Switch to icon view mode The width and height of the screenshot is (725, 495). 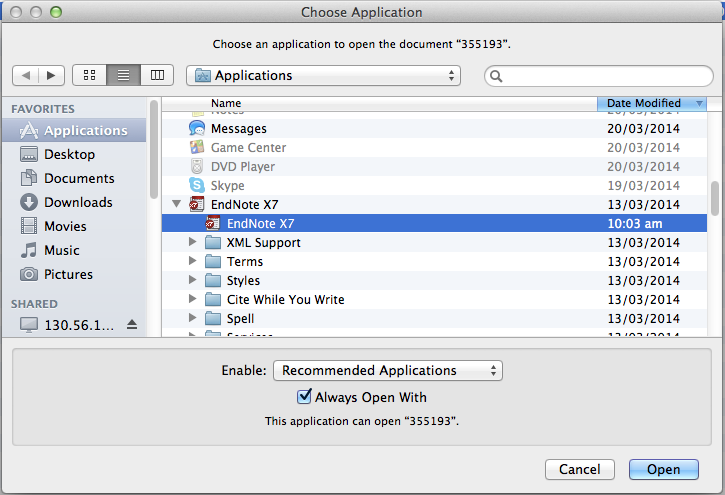click(x=89, y=75)
